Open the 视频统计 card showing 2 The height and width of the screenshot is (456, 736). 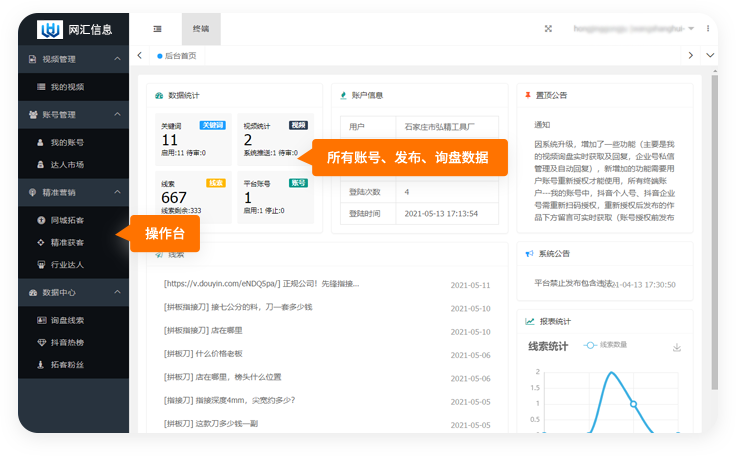tap(276, 139)
